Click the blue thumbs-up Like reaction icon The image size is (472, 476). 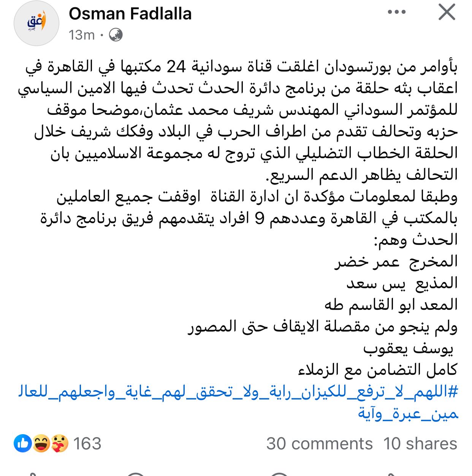[23, 444]
